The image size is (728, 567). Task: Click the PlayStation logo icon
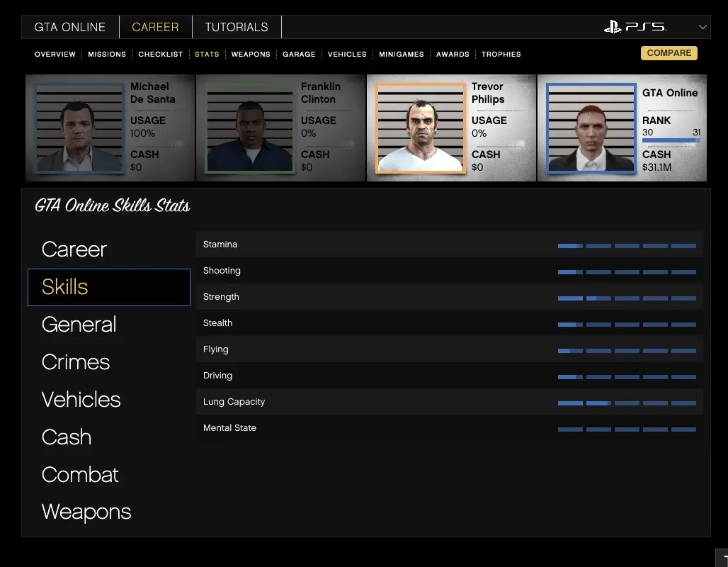[612, 27]
